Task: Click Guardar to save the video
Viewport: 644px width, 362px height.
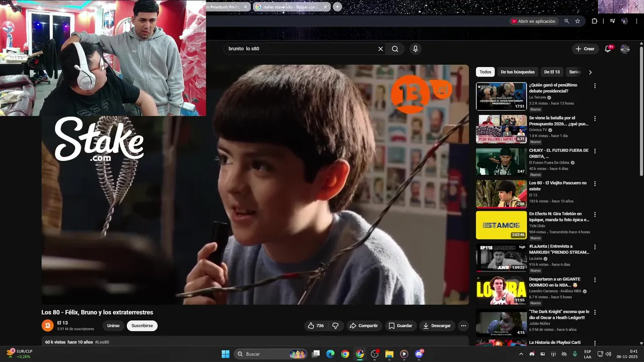Action: coord(400,326)
